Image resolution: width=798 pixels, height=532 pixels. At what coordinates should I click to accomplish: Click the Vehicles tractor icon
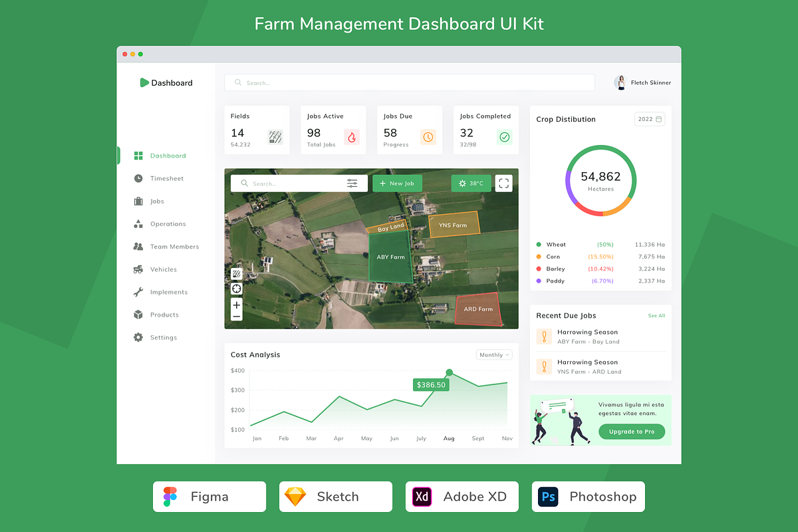138,269
